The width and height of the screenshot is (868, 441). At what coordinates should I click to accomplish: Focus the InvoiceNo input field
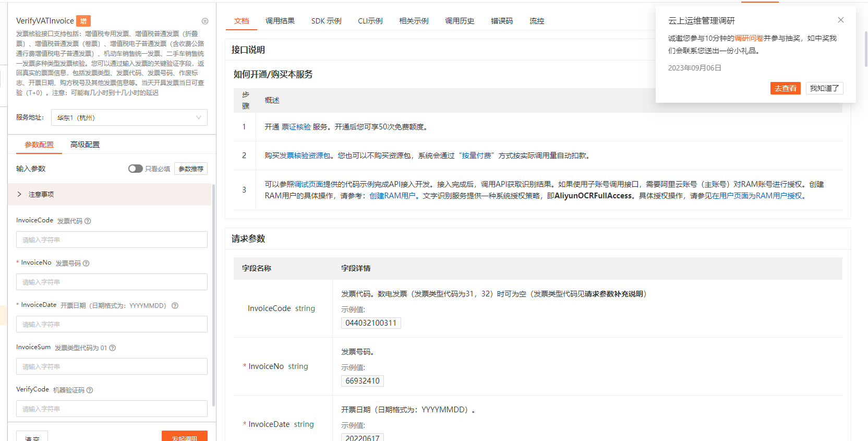pyautogui.click(x=112, y=282)
